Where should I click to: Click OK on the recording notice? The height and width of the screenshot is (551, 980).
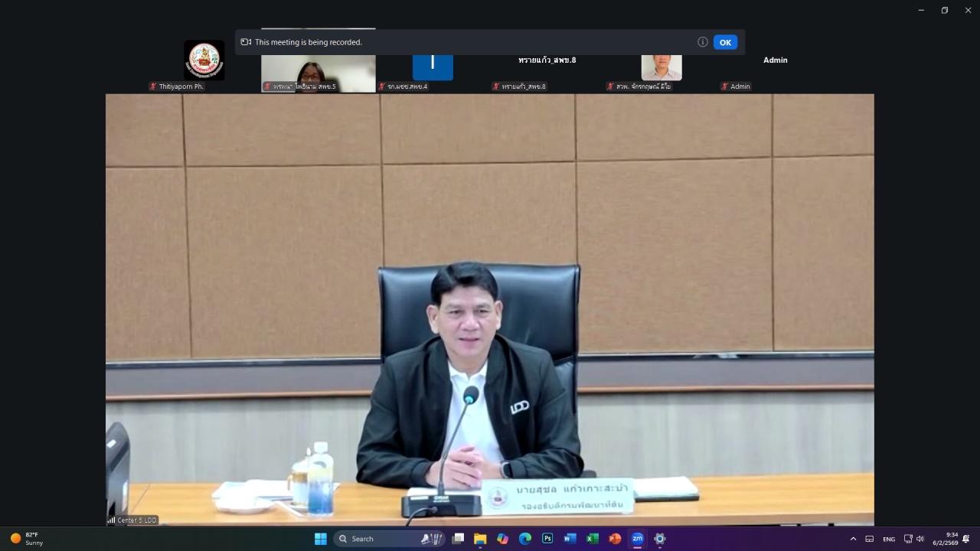[x=725, y=42]
